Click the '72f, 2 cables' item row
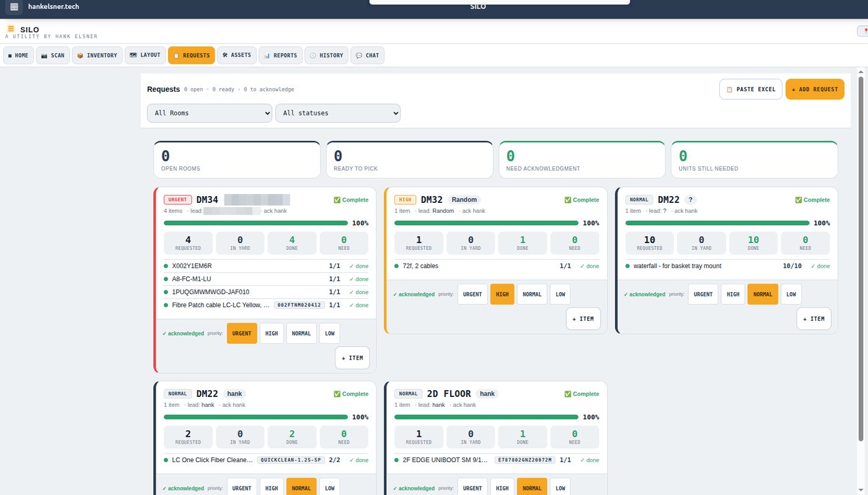 click(497, 266)
